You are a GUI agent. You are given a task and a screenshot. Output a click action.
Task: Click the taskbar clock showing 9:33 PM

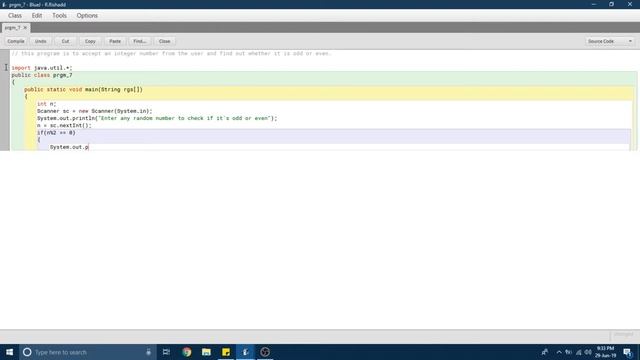605,352
